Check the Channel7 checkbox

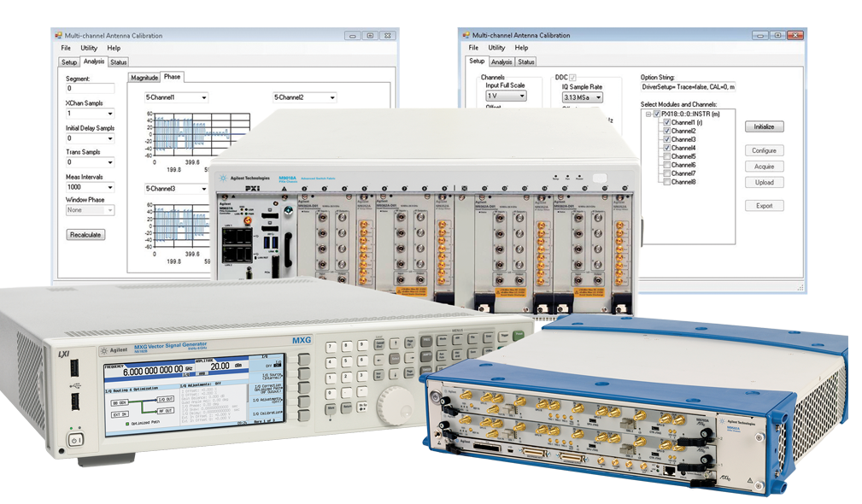point(667,173)
